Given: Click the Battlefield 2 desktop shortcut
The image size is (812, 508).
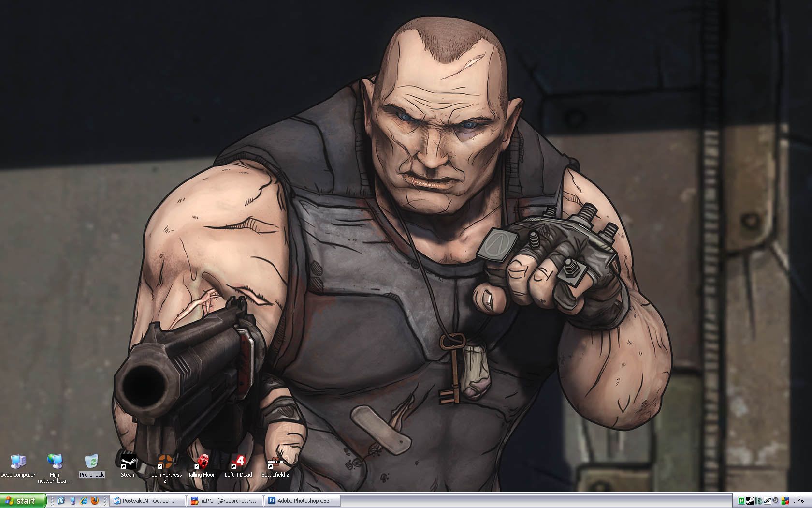Looking at the screenshot, I should click(275, 462).
